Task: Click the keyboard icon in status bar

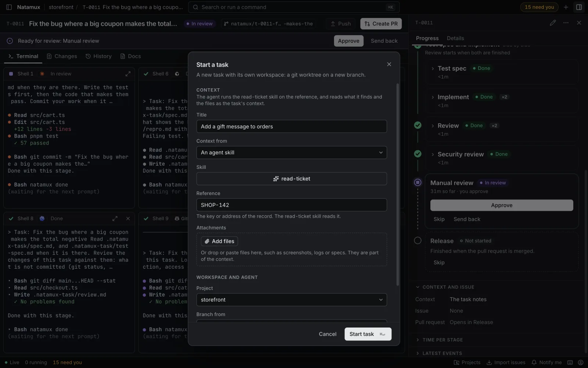Action: point(570,362)
